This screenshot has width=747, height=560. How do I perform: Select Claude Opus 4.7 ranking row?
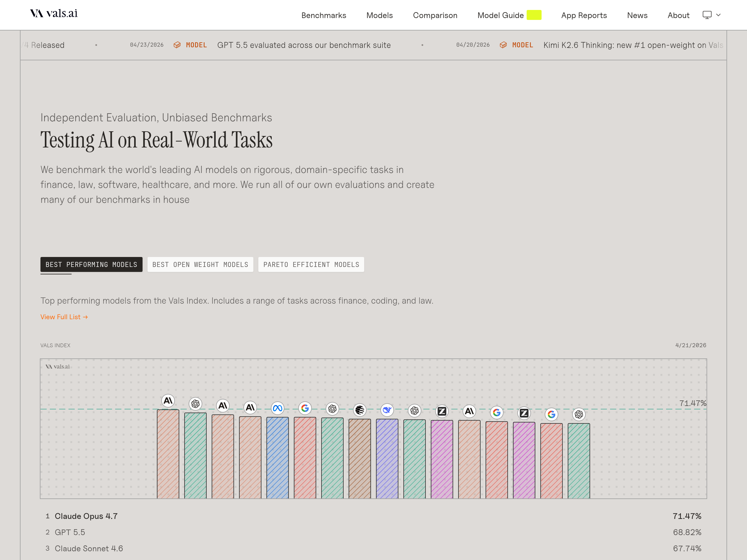[x=86, y=516]
